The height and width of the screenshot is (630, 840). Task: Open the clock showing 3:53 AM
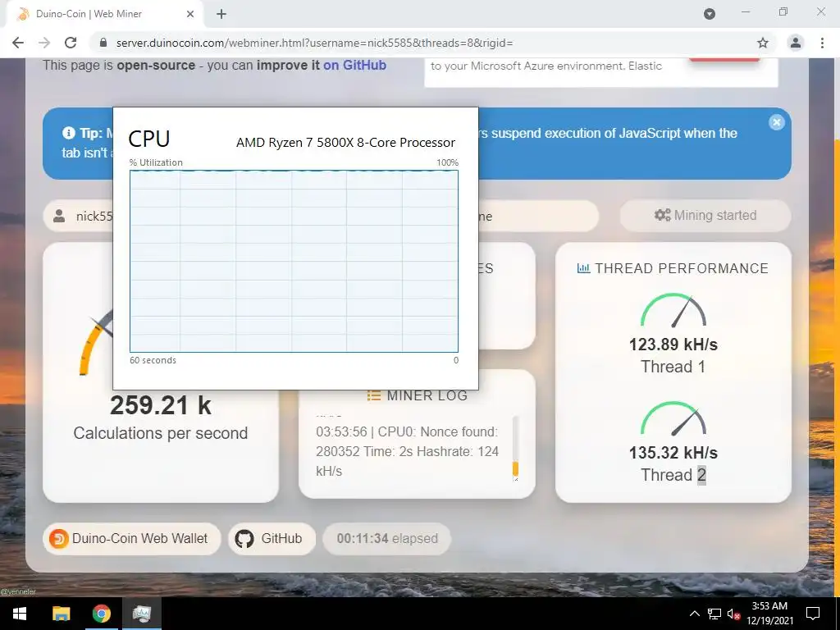click(x=769, y=614)
